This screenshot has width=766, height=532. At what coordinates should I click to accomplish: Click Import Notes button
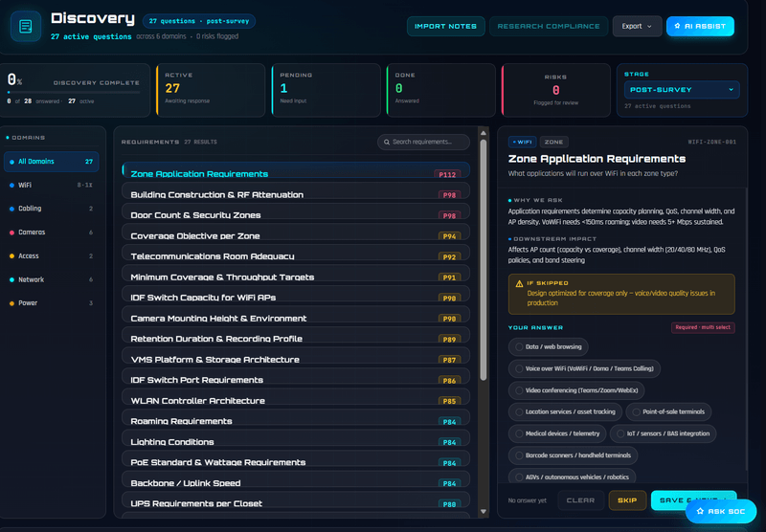click(x=445, y=27)
